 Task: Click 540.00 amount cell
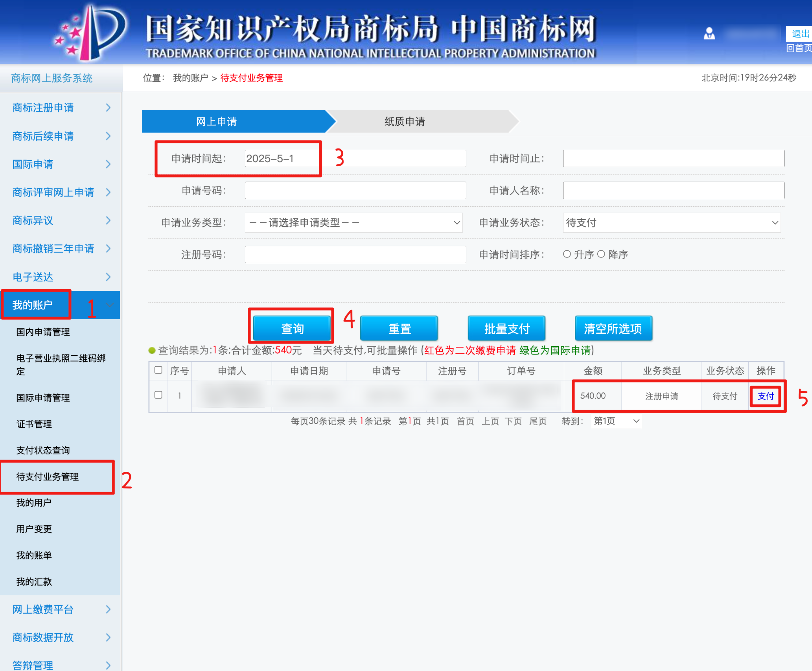[593, 396]
